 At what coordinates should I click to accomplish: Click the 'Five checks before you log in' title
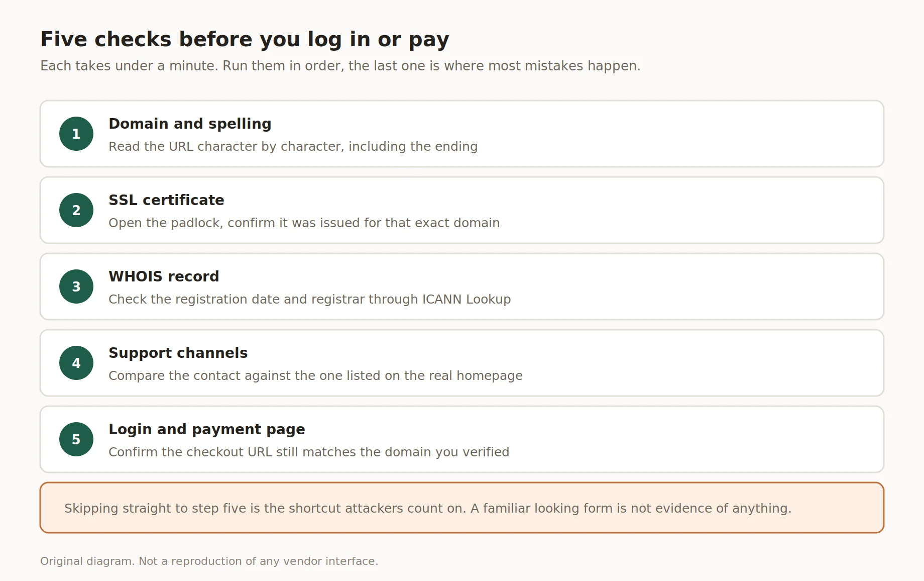(245, 39)
